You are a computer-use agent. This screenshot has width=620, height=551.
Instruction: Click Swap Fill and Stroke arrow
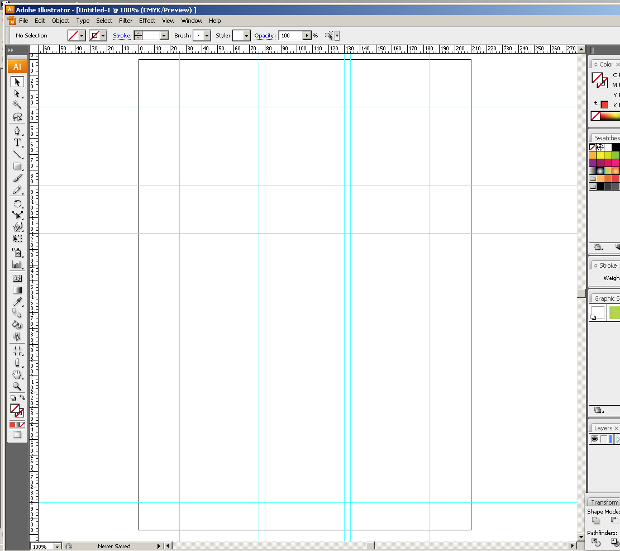22,398
